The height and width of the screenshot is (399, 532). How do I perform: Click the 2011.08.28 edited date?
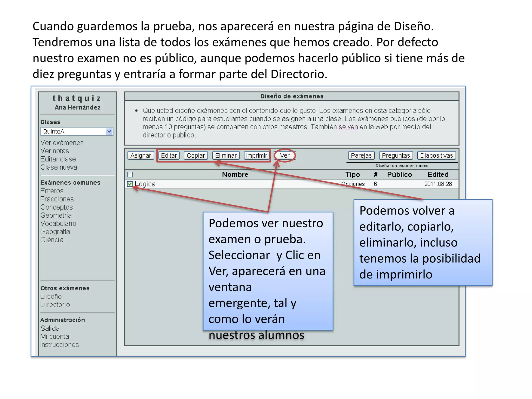[438, 184]
